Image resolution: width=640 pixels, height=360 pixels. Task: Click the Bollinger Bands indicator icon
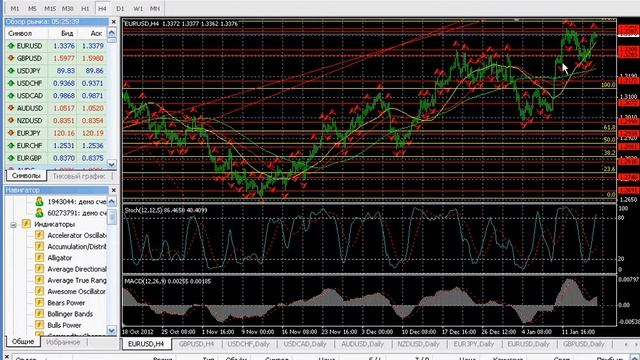[x=39, y=314]
